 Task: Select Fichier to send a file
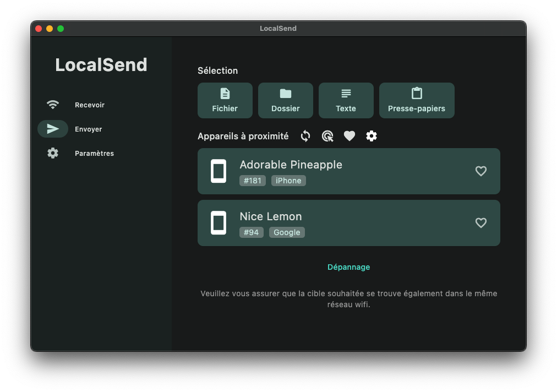coord(225,101)
